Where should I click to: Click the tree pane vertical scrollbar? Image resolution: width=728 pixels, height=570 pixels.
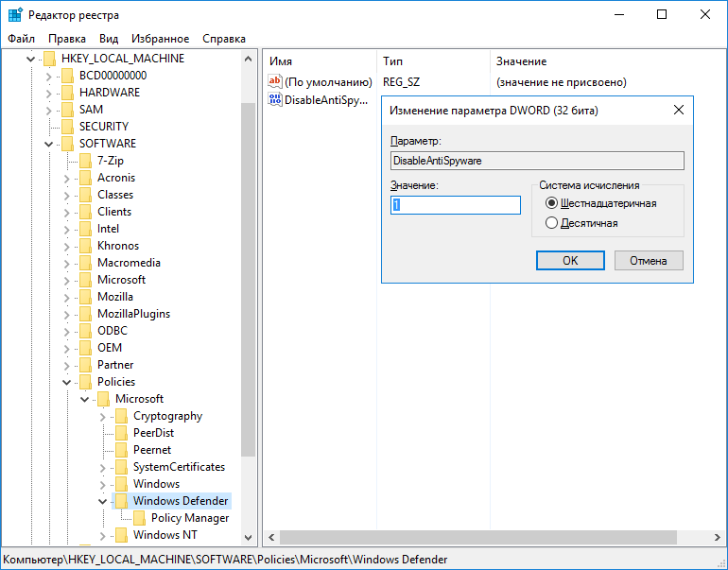coord(249,284)
